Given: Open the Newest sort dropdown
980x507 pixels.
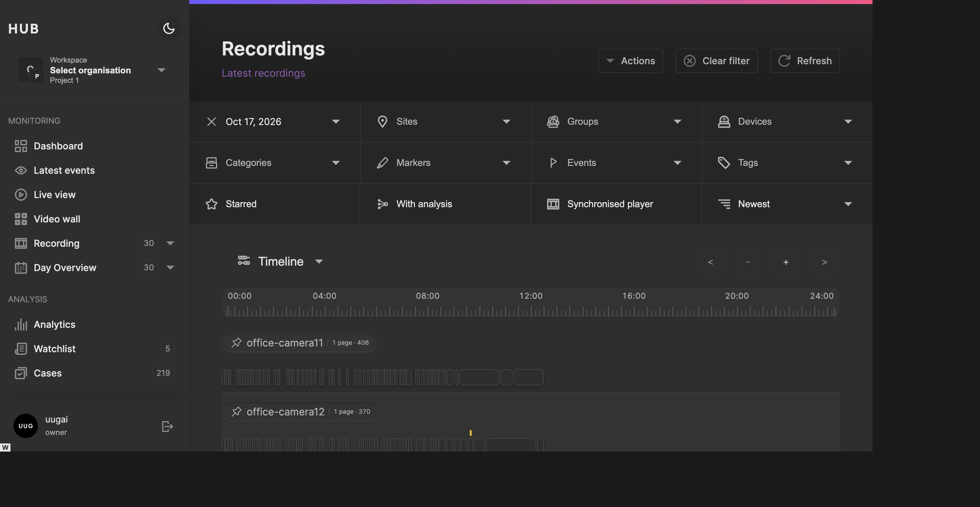Looking at the screenshot, I should [787, 204].
